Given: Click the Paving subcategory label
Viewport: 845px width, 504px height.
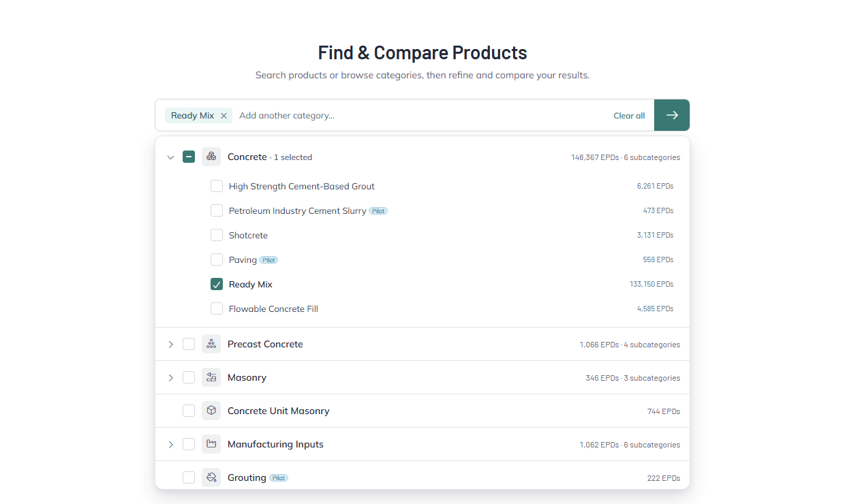Looking at the screenshot, I should 243,259.
